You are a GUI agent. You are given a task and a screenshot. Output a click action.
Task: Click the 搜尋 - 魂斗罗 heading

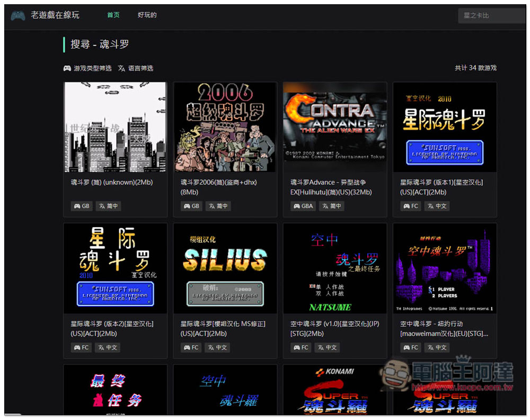click(x=100, y=44)
